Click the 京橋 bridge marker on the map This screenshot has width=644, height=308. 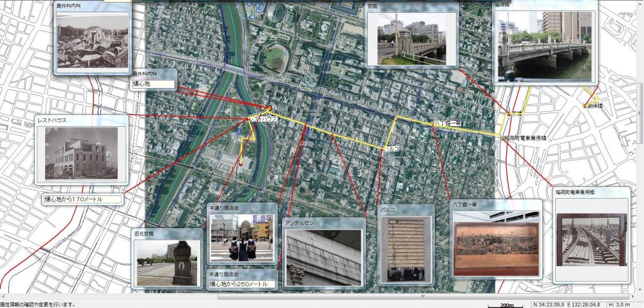coord(508,113)
